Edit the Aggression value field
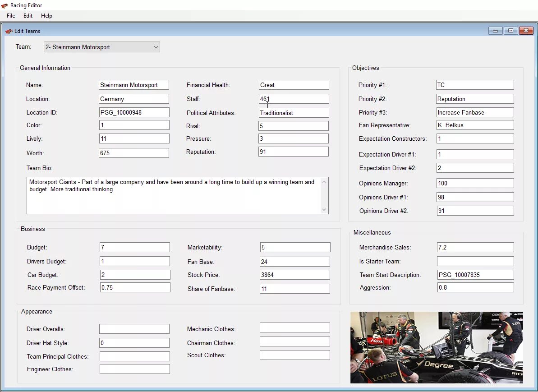 point(475,286)
